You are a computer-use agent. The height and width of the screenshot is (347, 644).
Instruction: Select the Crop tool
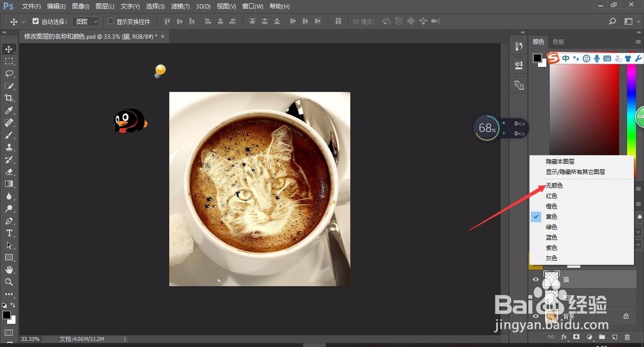(8, 98)
